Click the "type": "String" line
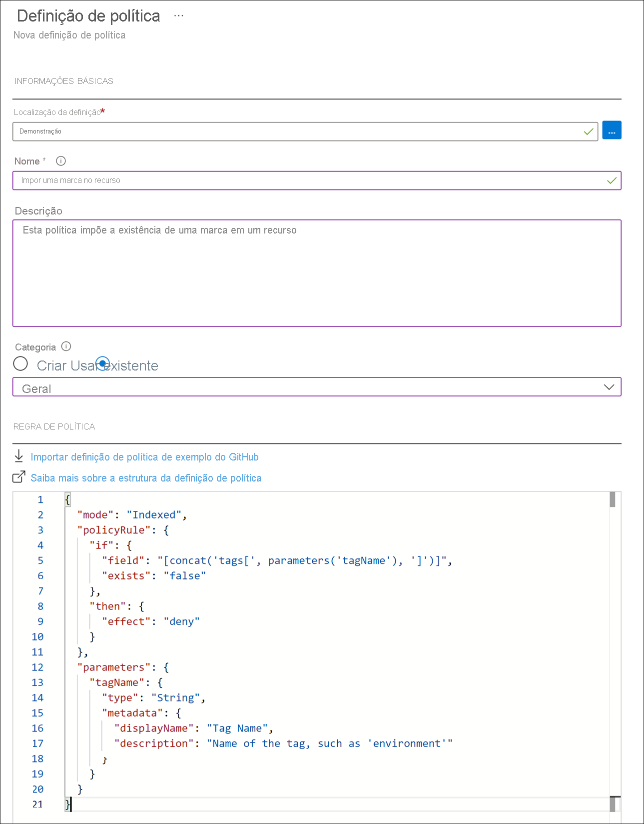This screenshot has height=824, width=644. (x=153, y=698)
